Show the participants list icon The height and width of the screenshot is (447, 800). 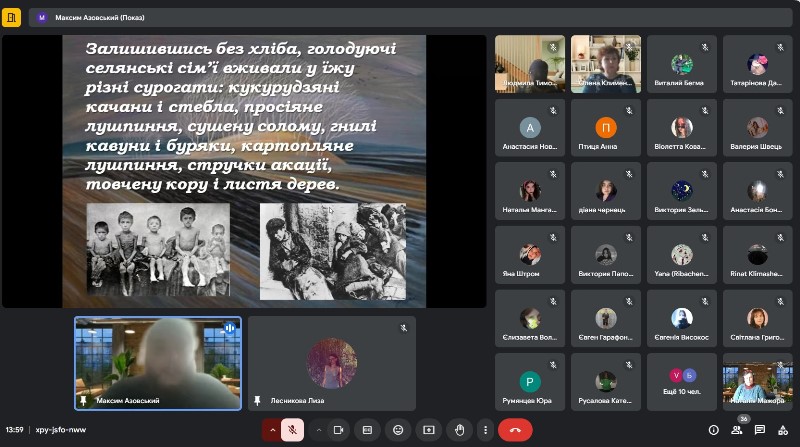737,430
